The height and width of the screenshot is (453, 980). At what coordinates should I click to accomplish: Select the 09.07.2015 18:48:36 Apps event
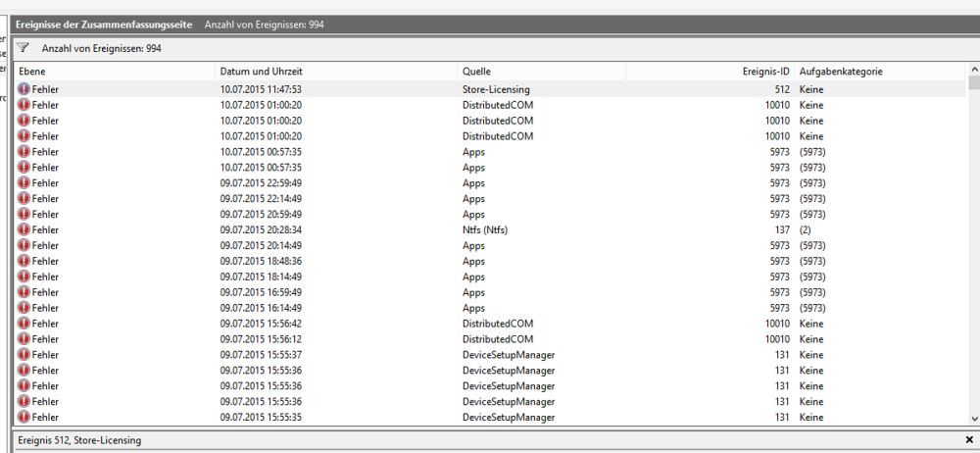tap(489, 261)
